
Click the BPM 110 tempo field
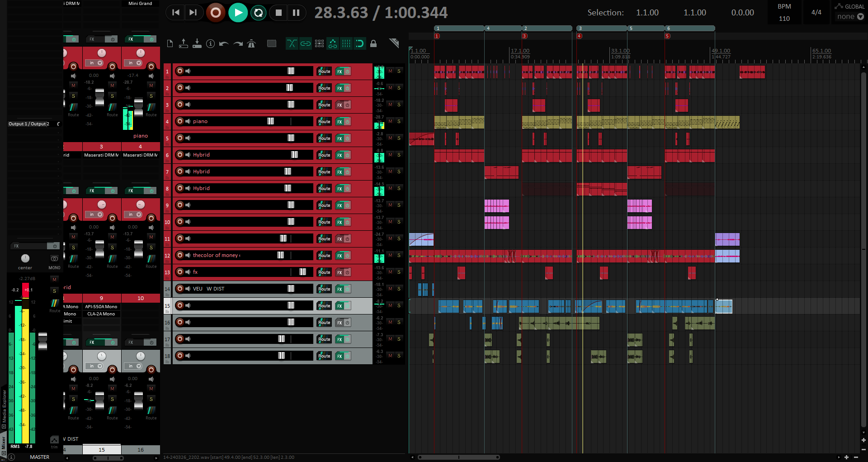[x=784, y=19]
